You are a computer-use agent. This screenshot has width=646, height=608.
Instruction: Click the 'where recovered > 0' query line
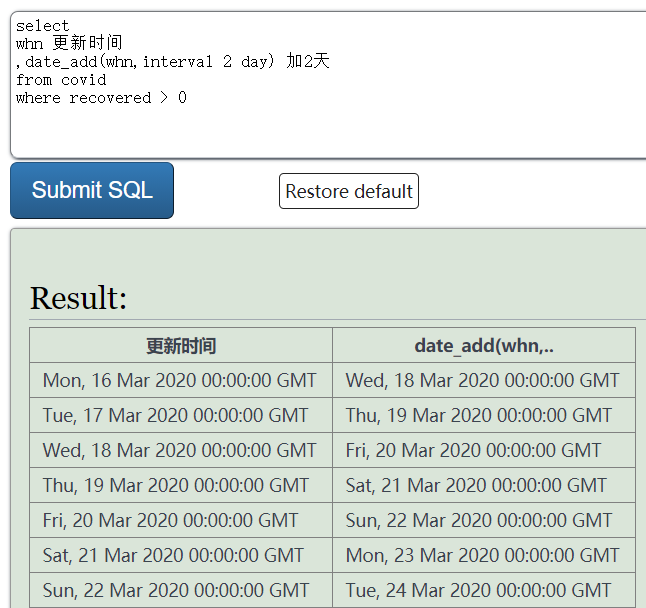[x=101, y=98]
